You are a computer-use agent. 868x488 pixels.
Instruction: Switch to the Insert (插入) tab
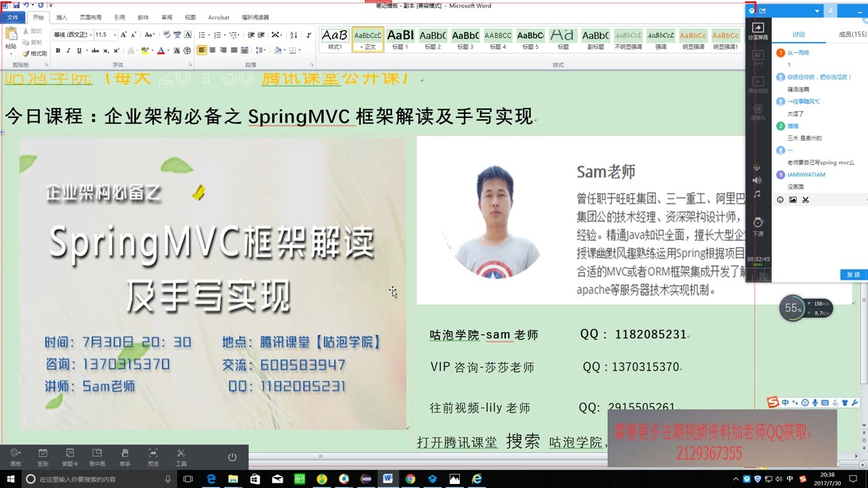62,18
